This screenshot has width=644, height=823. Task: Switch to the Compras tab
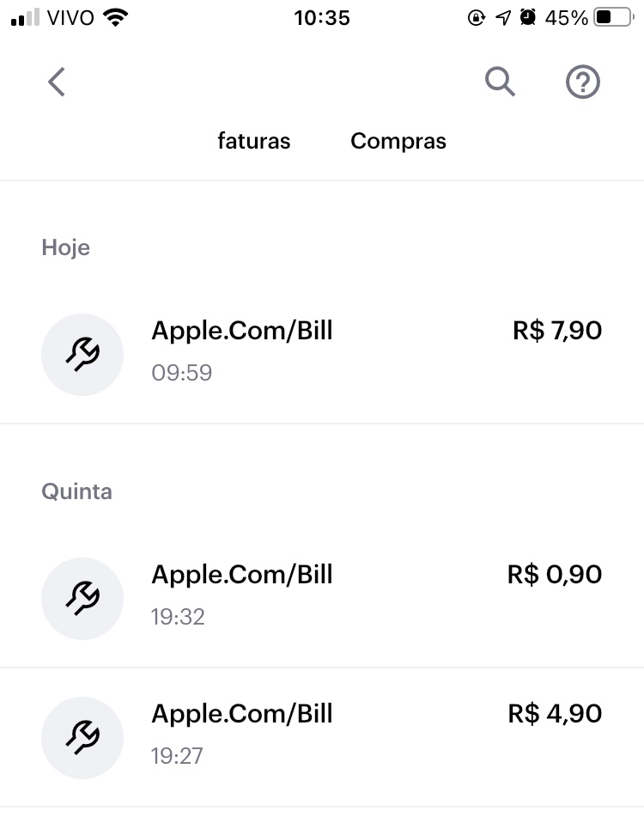pos(398,141)
